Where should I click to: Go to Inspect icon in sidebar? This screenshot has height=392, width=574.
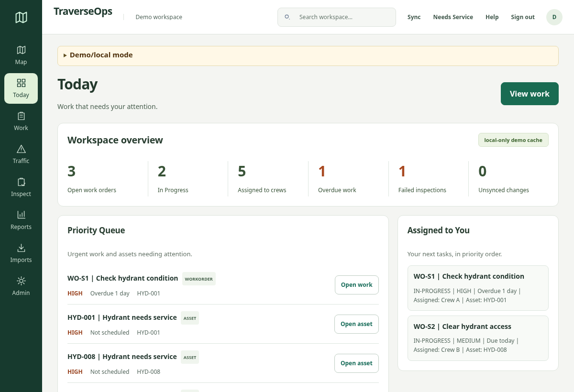[21, 182]
